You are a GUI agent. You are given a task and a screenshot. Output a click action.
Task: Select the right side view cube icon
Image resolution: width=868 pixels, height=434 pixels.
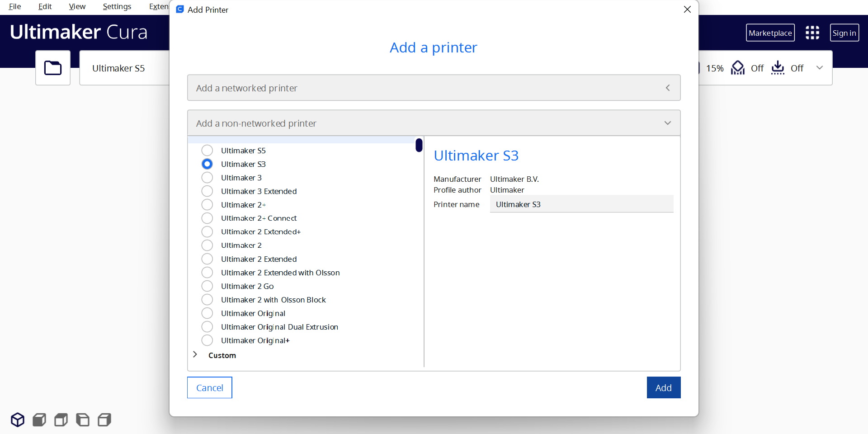(104, 420)
